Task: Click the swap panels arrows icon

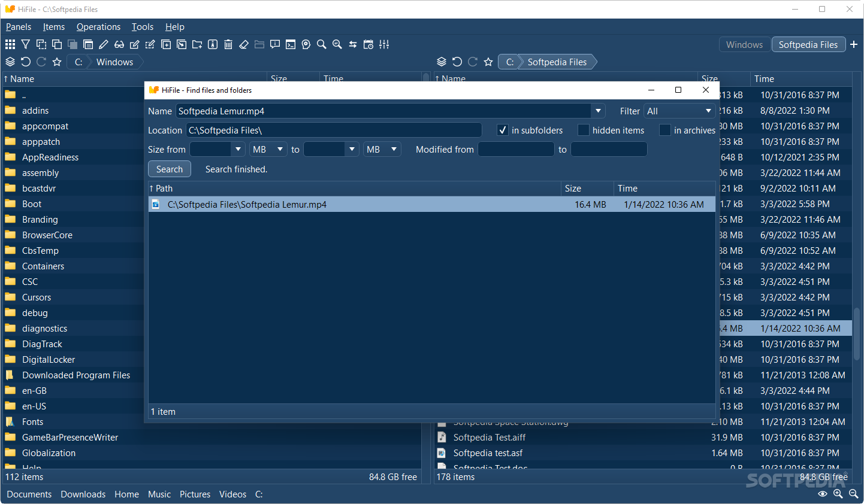Action: 353,44
